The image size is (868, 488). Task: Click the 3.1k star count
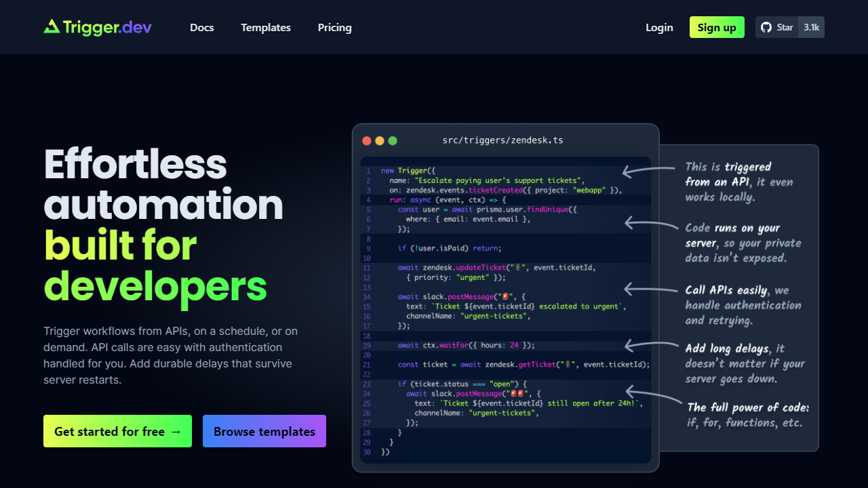pos(811,27)
